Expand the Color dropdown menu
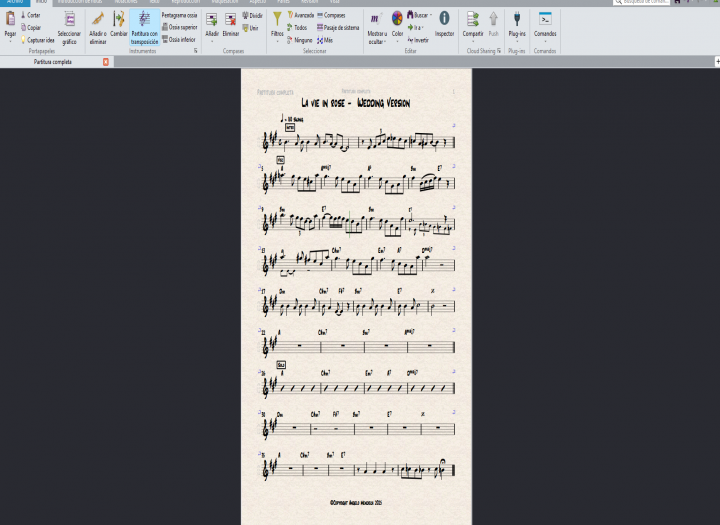Image resolution: width=720 pixels, height=525 pixels. pyautogui.click(x=397, y=40)
